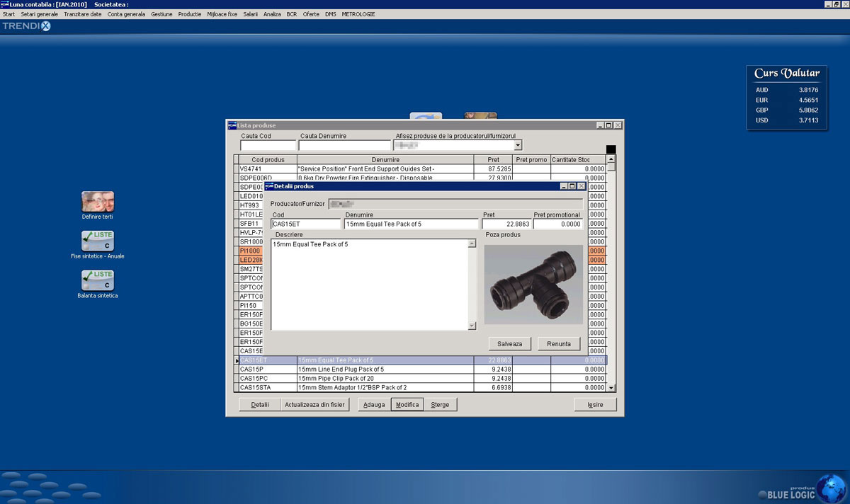The width and height of the screenshot is (850, 504).
Task: Open the producator/furnizor dropdown list
Action: [516, 144]
